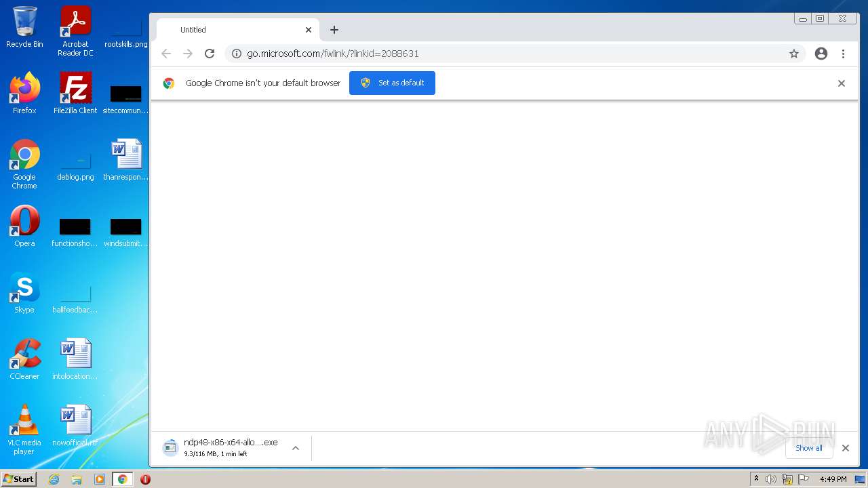Launch Opera from desktop
The height and width of the screenshot is (488, 868).
point(24,226)
